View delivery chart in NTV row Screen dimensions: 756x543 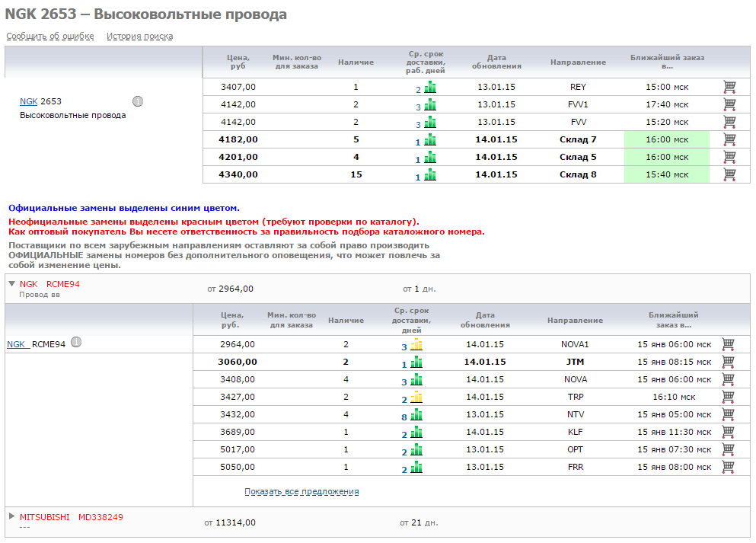(x=416, y=415)
